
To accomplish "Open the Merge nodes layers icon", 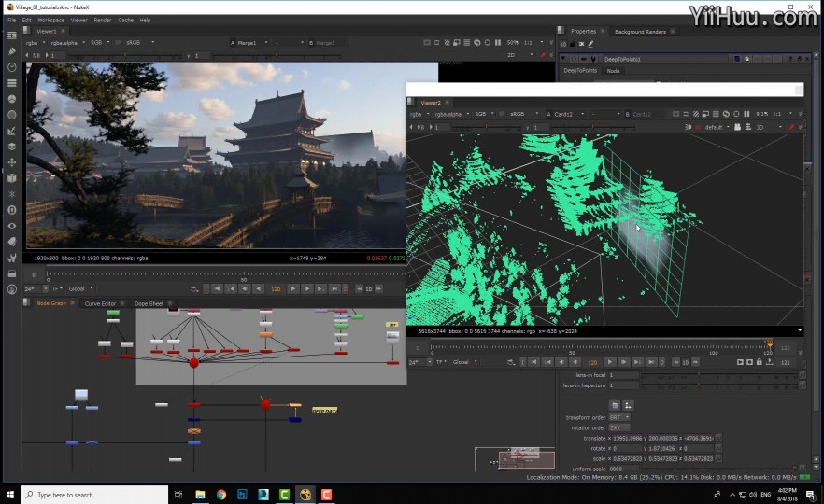I will pyautogui.click(x=11, y=147).
